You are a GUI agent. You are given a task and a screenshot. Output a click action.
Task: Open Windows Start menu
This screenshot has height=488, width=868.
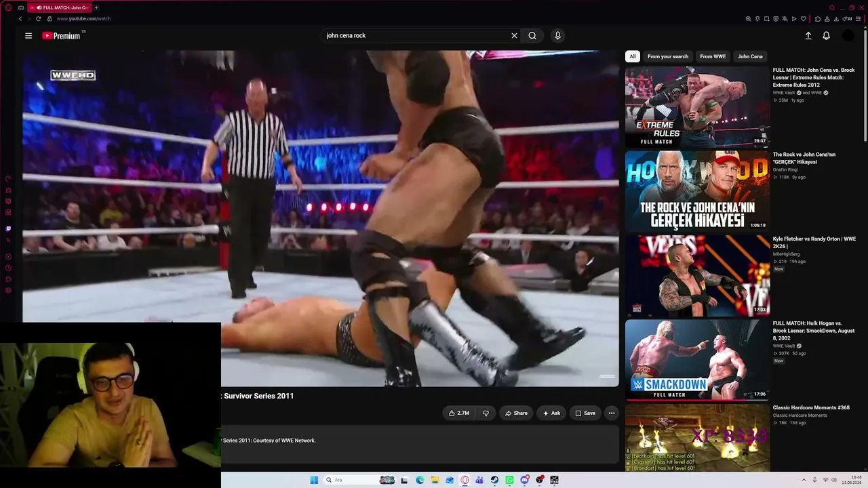(314, 480)
